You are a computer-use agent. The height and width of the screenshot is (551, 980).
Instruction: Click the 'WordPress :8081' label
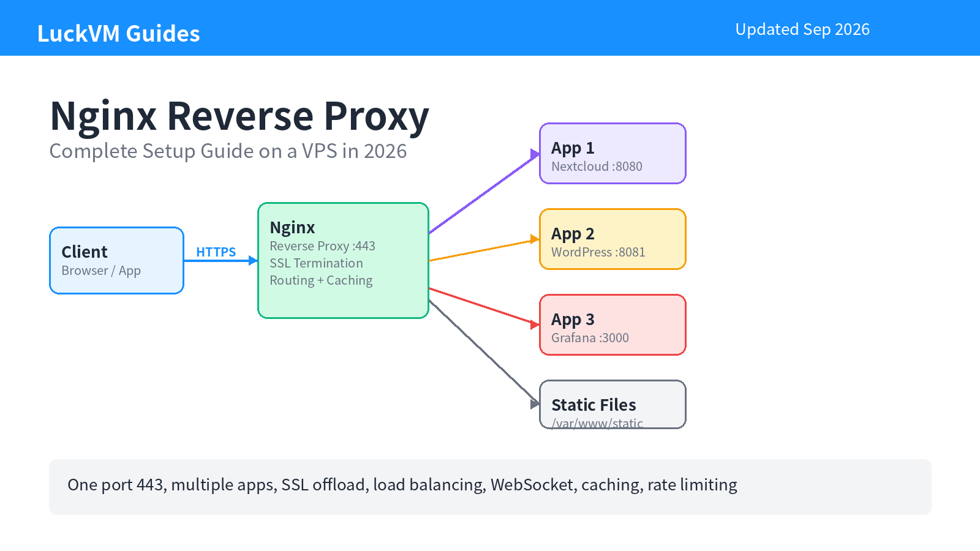[598, 252]
